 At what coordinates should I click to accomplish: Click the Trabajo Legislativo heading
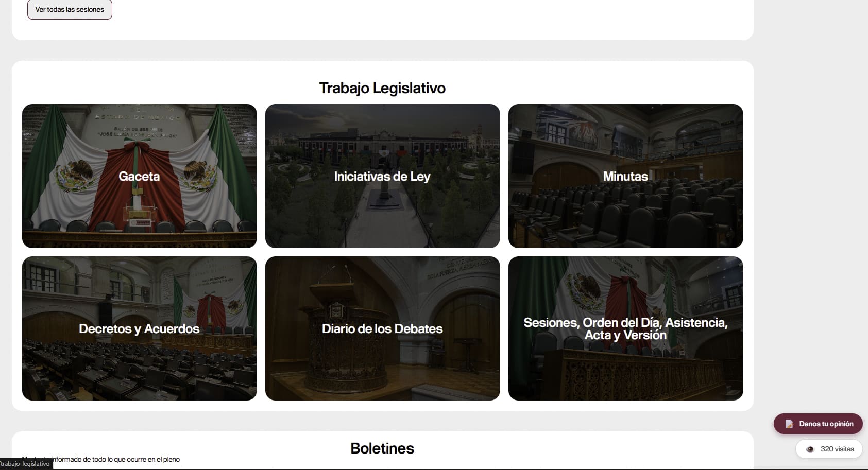tap(382, 88)
